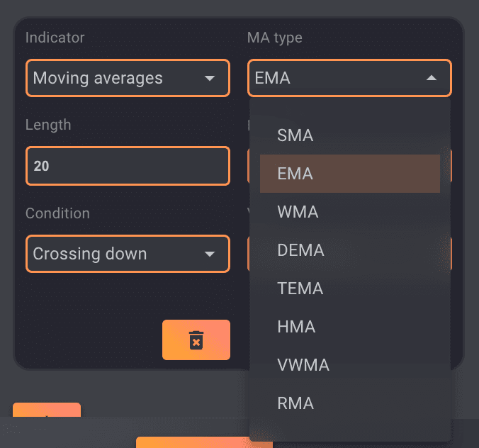Click the Condition field label
This screenshot has width=479, height=448.
point(57,213)
